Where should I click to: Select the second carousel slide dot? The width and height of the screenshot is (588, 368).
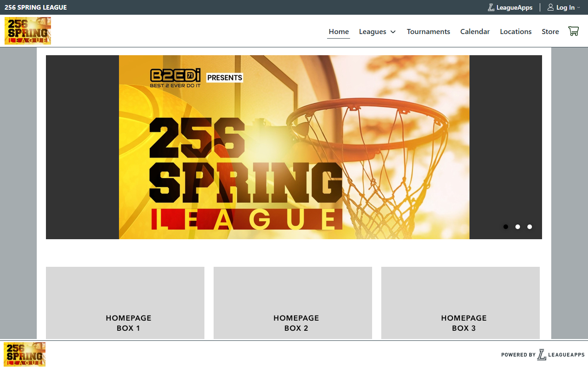point(518,227)
